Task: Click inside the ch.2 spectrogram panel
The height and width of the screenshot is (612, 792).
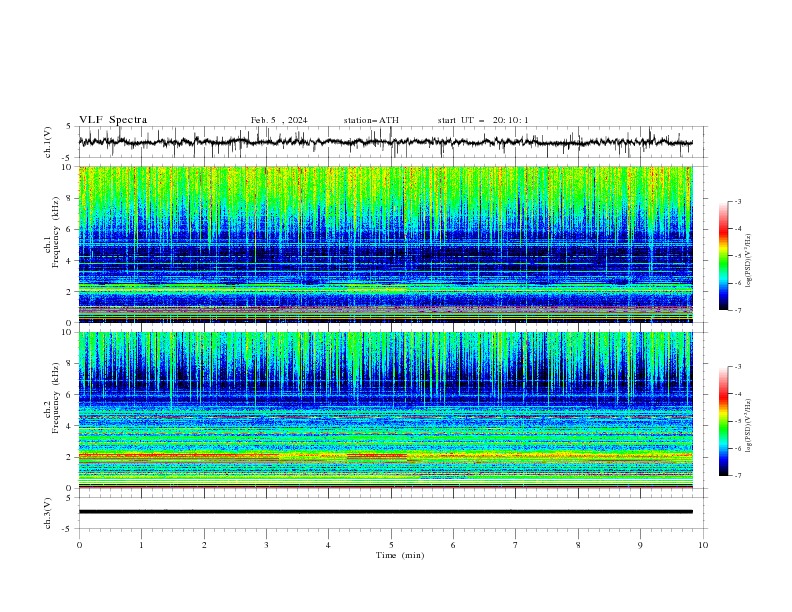Action: pos(385,410)
